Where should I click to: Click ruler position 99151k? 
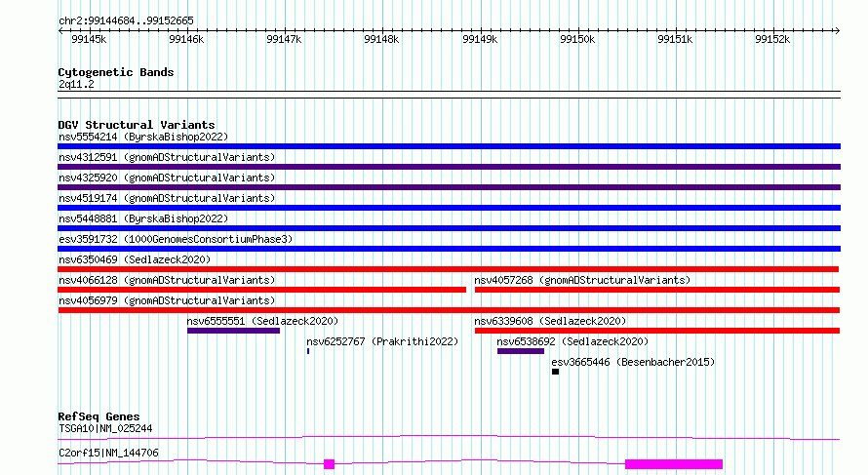tap(675, 39)
